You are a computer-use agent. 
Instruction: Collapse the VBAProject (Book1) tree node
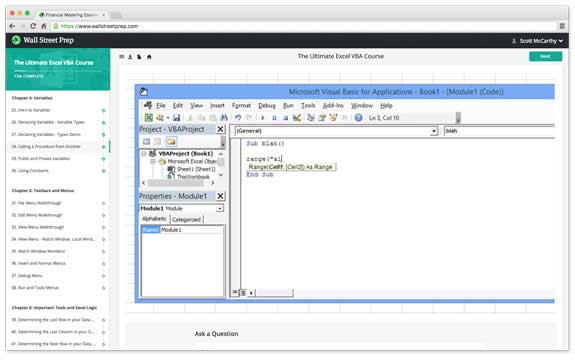click(144, 153)
